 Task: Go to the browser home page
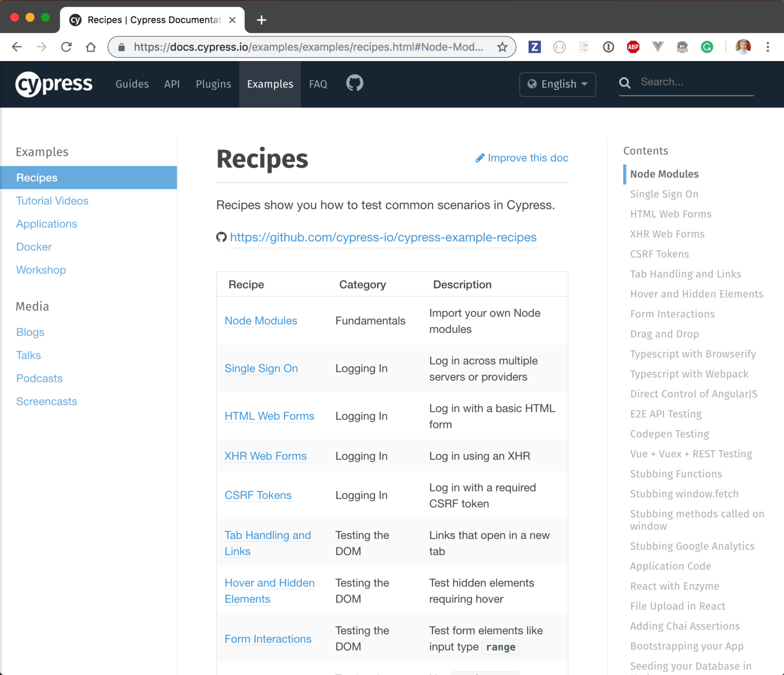coord(91,47)
